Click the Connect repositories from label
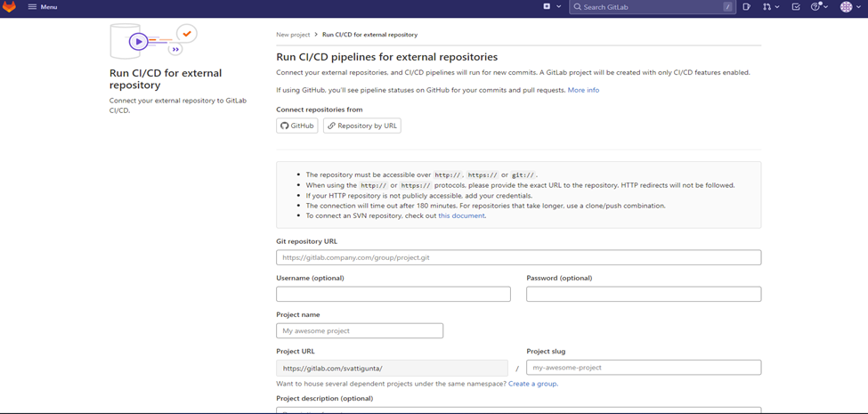Viewport: 868px width, 414px height. click(320, 110)
